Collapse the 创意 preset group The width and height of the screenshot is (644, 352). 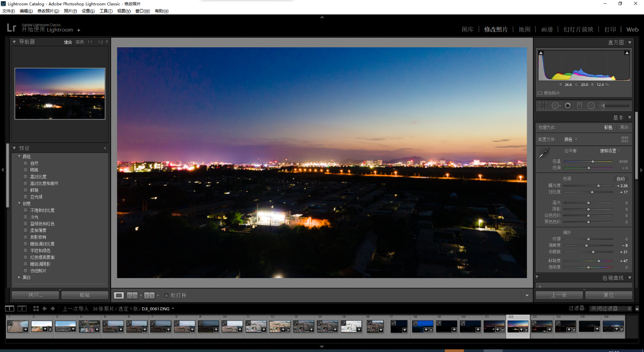point(19,203)
